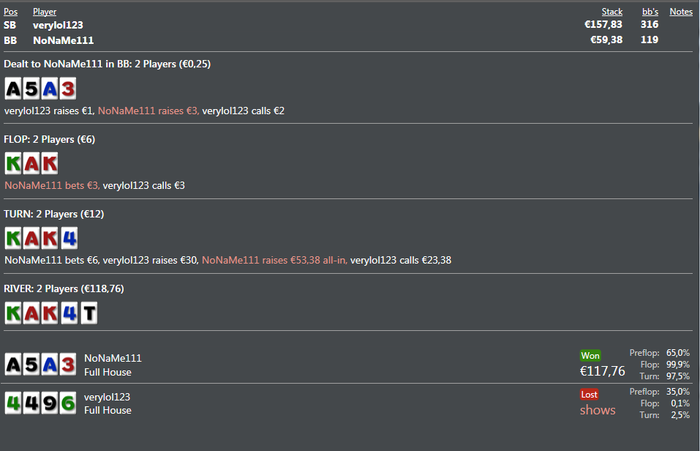700x451 pixels.
Task: Open the Notes column header
Action: click(681, 12)
